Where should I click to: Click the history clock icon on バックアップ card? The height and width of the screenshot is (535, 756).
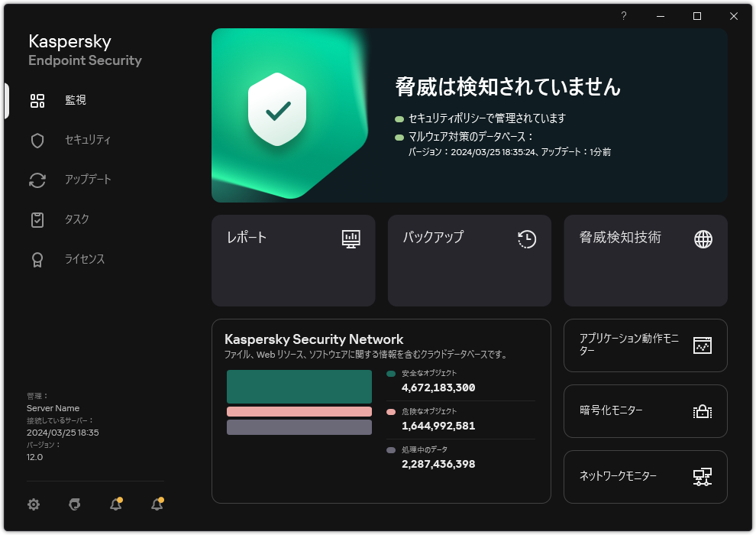tap(526, 239)
